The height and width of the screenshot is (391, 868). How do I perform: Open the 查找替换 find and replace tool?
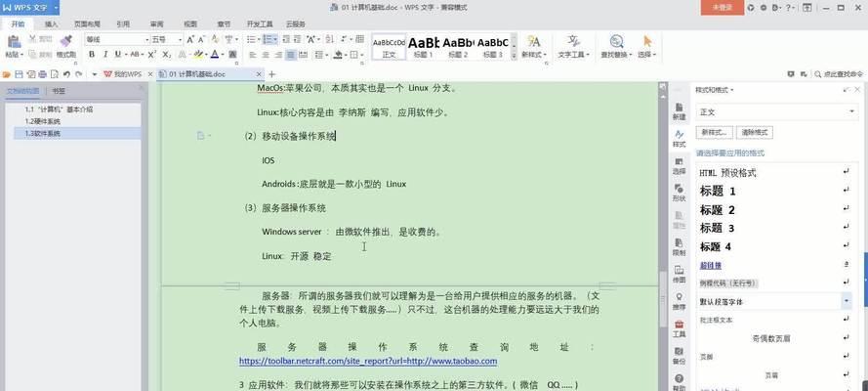tap(615, 47)
